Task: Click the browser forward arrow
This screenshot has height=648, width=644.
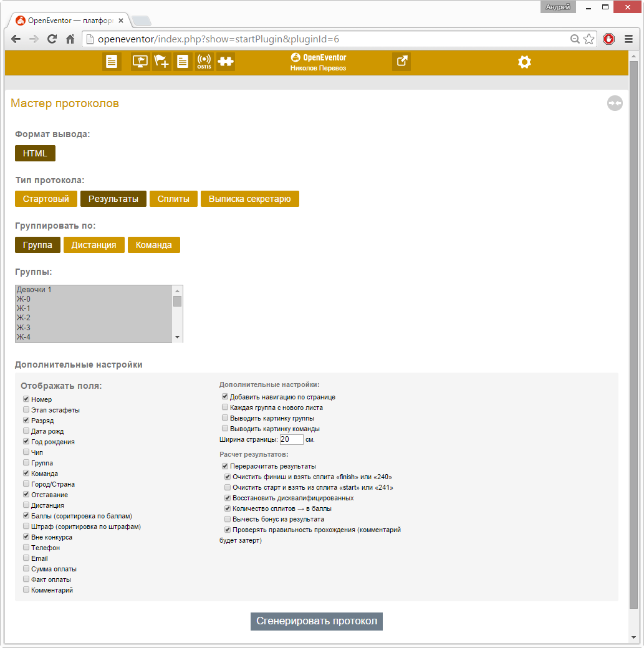Action: click(34, 39)
